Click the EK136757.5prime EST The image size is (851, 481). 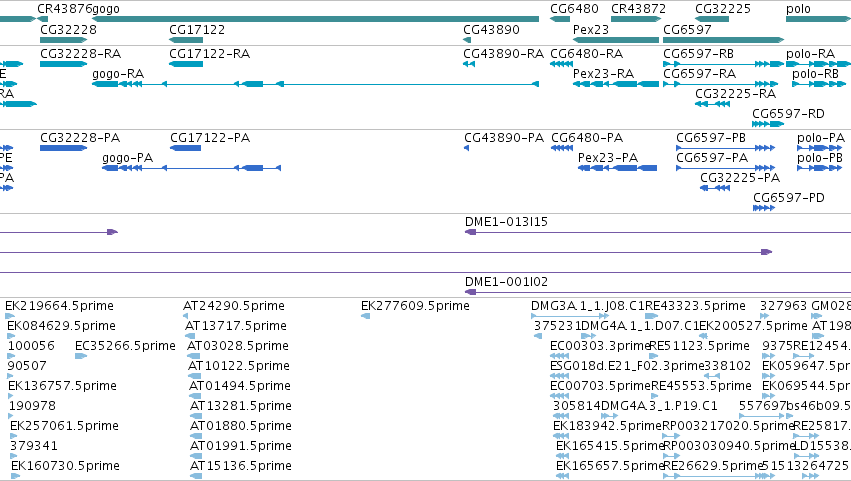tap(11, 396)
